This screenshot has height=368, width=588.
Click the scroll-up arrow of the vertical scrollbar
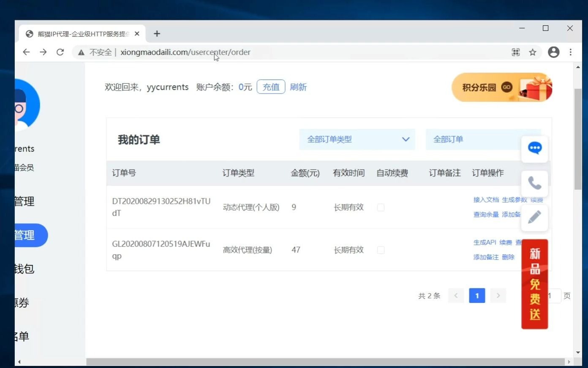coord(578,67)
